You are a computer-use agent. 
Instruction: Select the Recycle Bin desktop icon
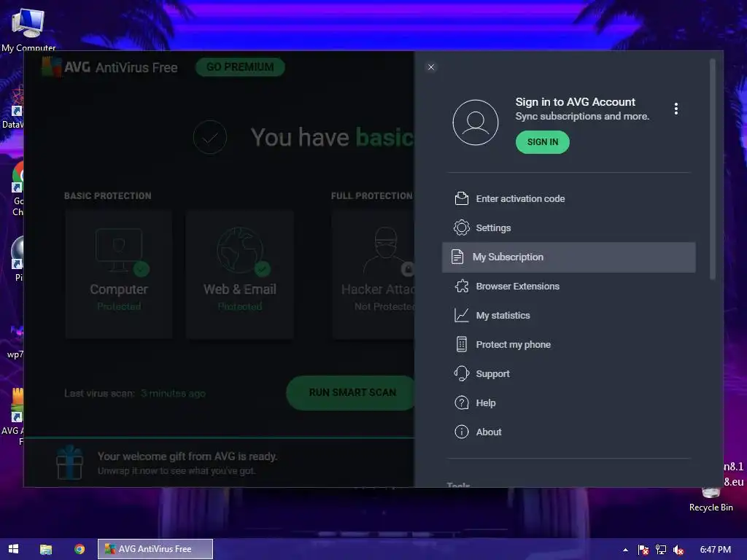tap(711, 499)
